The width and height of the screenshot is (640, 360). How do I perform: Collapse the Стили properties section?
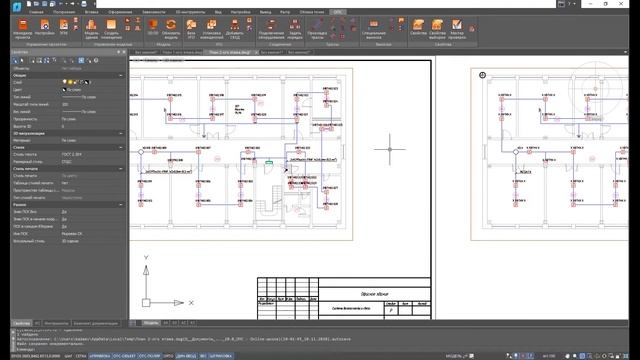click(121, 147)
